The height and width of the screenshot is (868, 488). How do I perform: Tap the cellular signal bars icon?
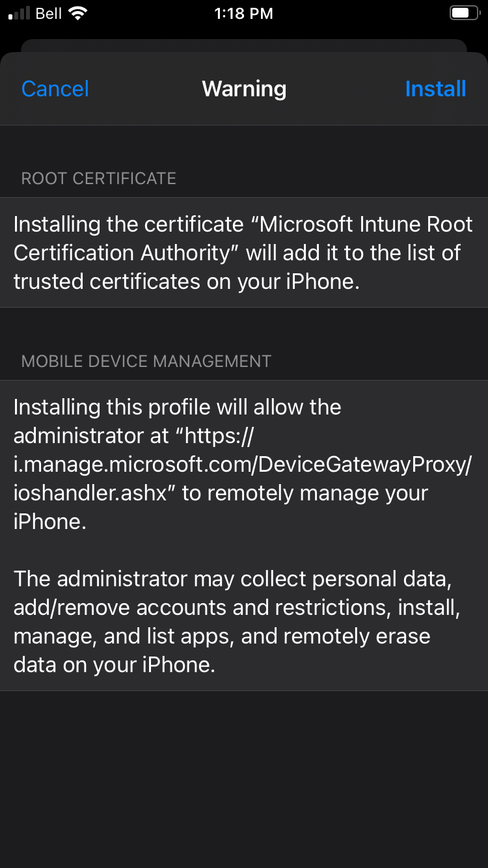coord(20,14)
